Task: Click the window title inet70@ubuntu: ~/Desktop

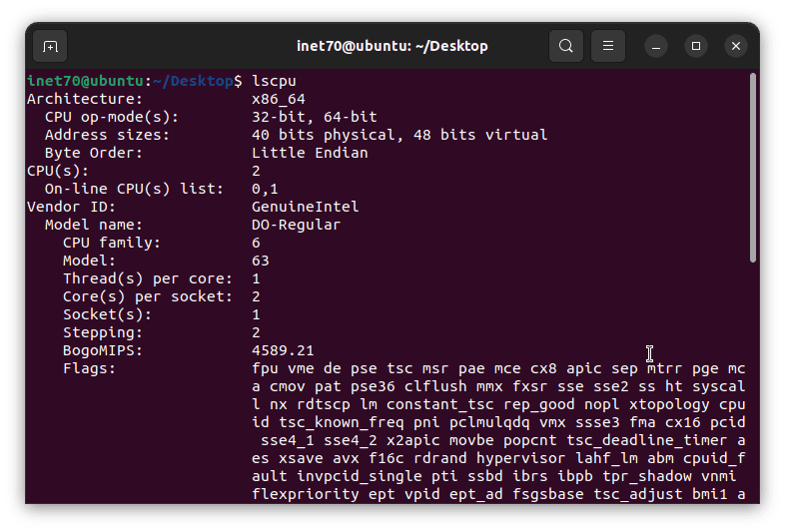Action: [392, 46]
